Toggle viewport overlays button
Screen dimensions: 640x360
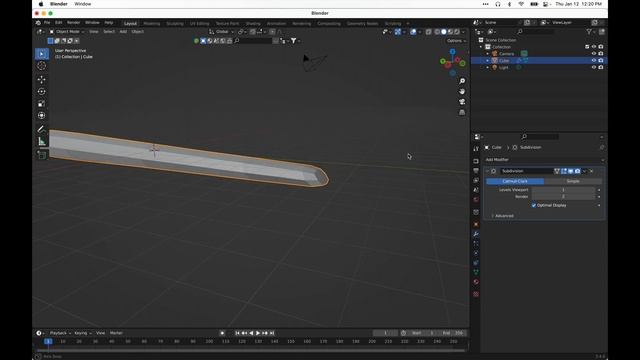click(413, 32)
